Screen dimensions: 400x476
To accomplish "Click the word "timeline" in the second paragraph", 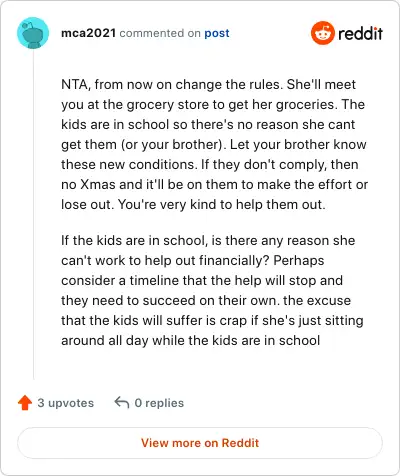I will 154,280.
